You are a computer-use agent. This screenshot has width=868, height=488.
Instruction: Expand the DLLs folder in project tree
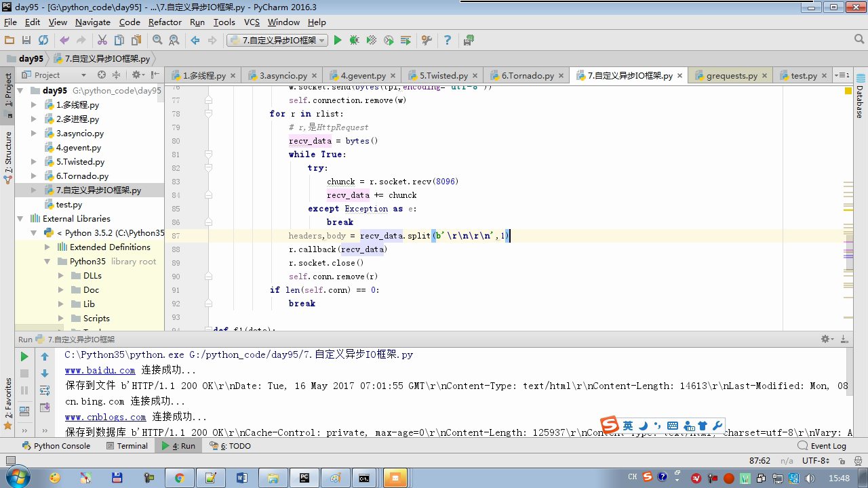(x=61, y=276)
